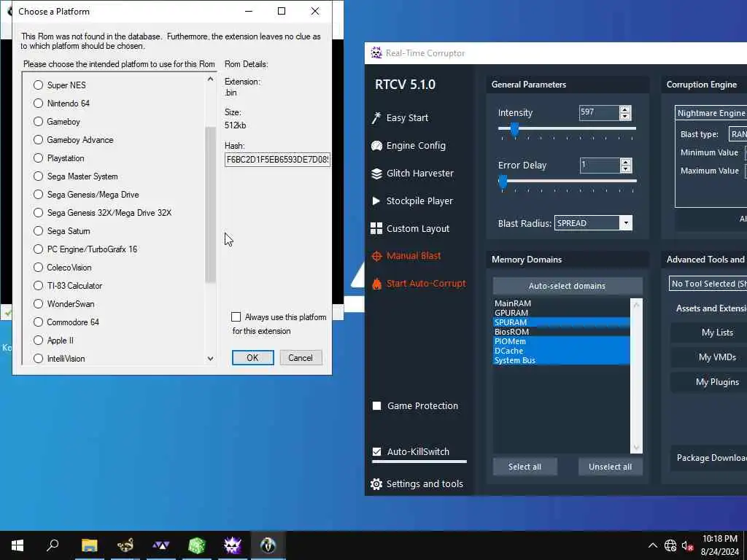
Task: Trigger Manual Blast crosshair icon
Action: tap(376, 256)
